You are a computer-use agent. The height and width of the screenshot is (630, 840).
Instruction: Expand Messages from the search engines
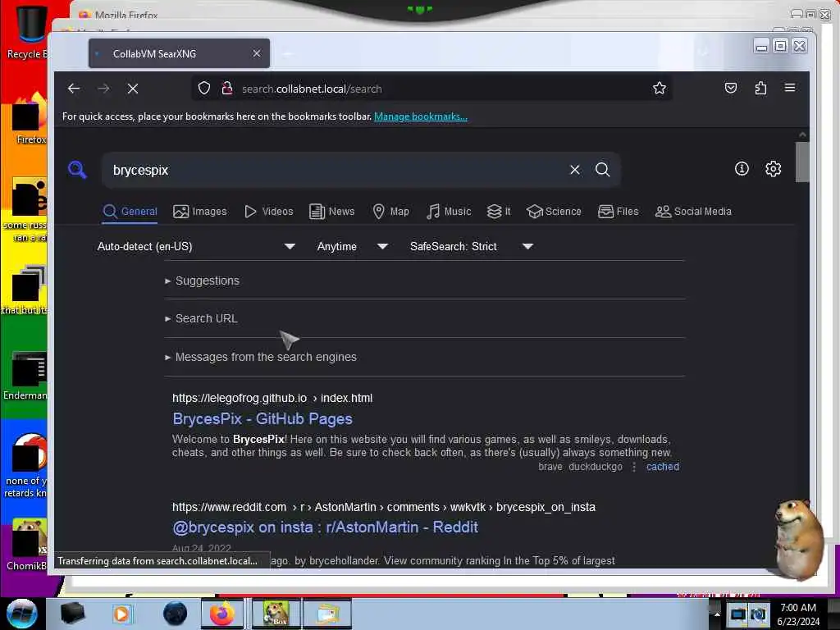[260, 357]
